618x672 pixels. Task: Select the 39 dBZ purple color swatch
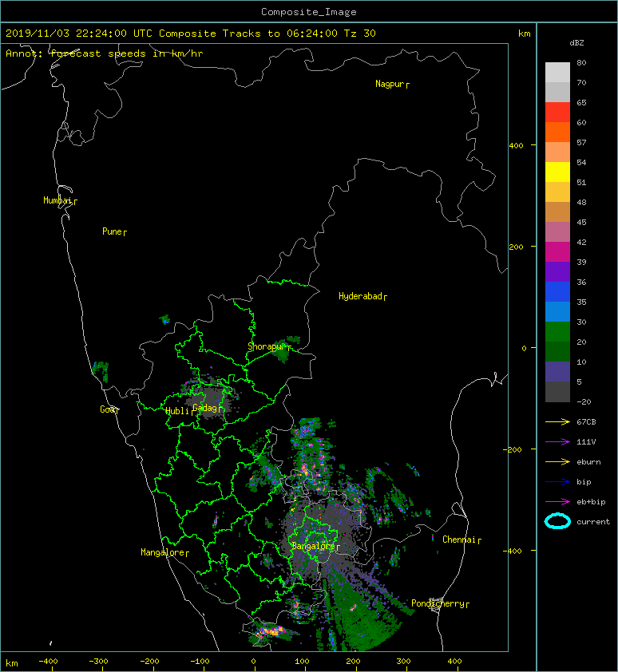[557, 271]
